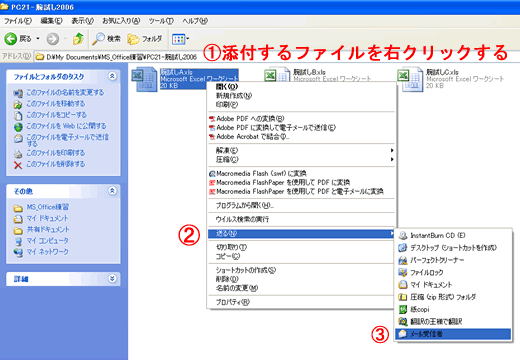Open the ツール(T) menu
520x360 pixels.
tap(161, 21)
